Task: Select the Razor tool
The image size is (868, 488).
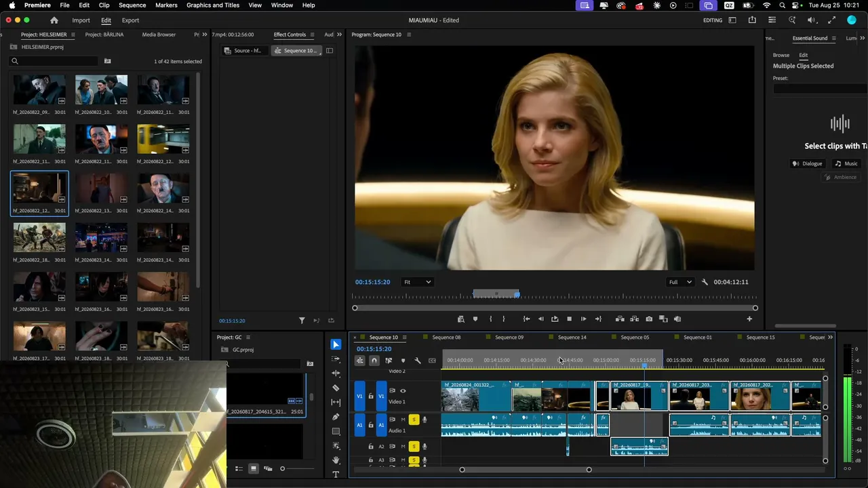Action: coord(336,388)
